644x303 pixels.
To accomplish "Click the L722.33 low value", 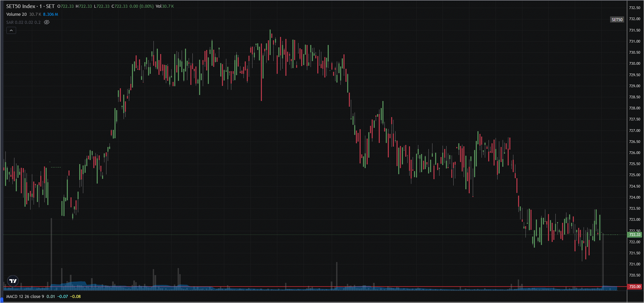I will 102,6.
